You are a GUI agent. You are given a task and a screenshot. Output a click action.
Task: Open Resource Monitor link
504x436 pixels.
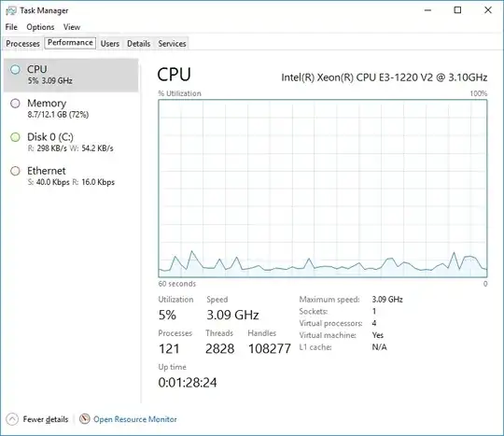point(135,419)
